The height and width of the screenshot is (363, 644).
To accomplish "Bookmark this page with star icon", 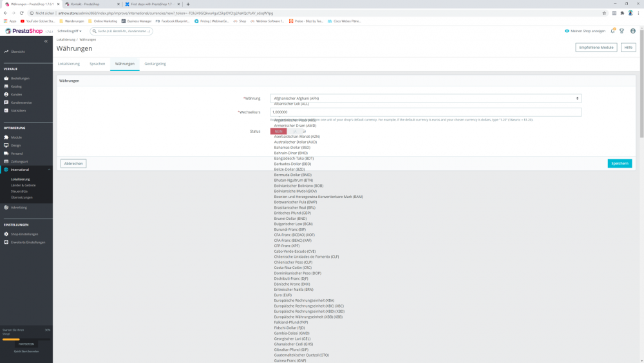I will pos(604,13).
